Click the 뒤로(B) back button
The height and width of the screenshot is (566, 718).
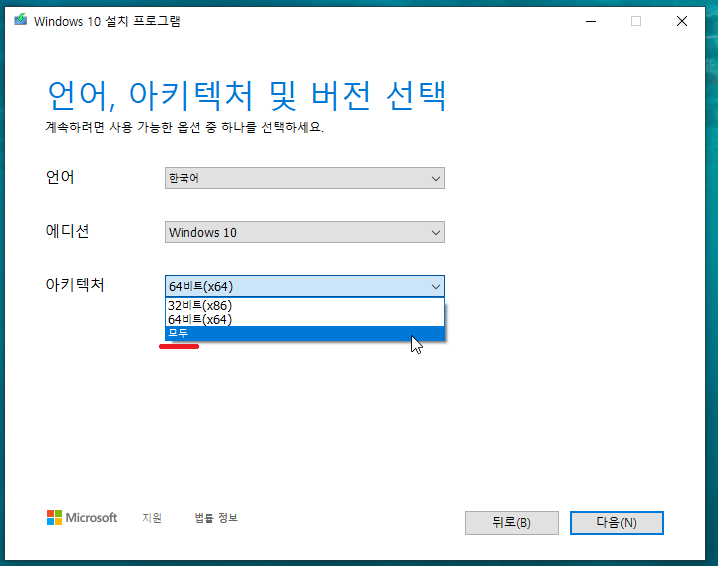click(511, 522)
